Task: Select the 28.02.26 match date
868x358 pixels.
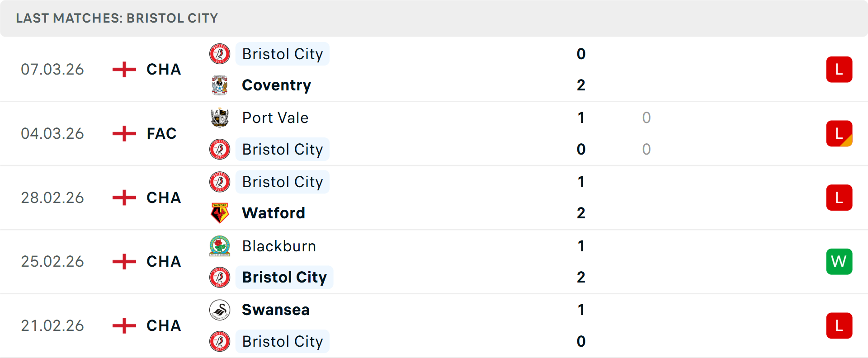Action: coord(52,198)
